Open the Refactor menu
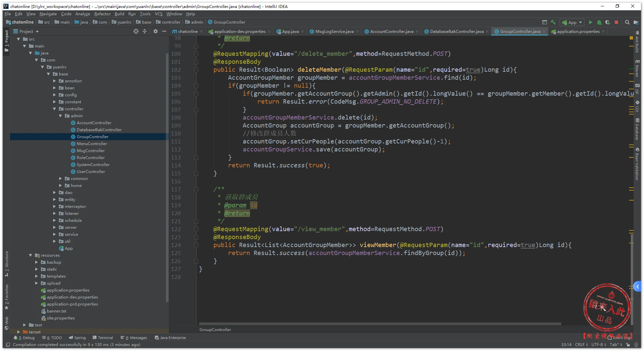Image resolution: width=644 pixels, height=351 pixels. pos(102,14)
